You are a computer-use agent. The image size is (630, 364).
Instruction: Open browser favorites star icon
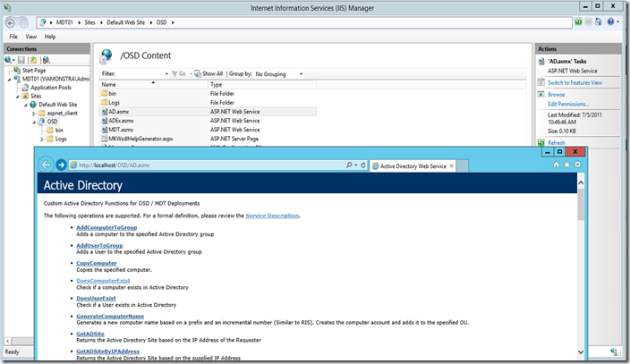566,165
